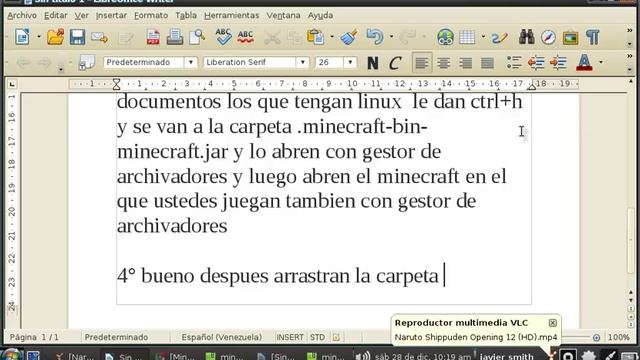Run spelling and grammar check icon

tap(223, 37)
